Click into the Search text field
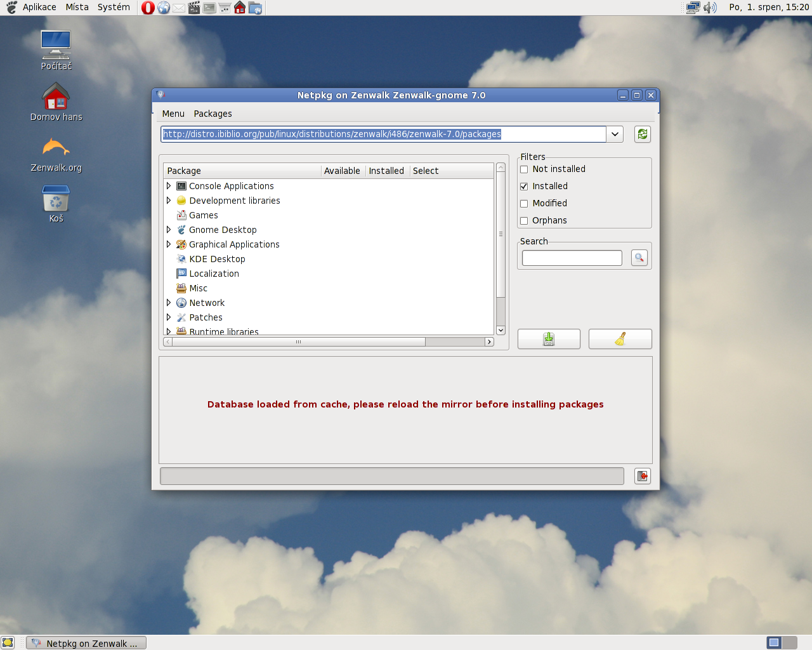Viewport: 812px width, 650px height. (572, 258)
